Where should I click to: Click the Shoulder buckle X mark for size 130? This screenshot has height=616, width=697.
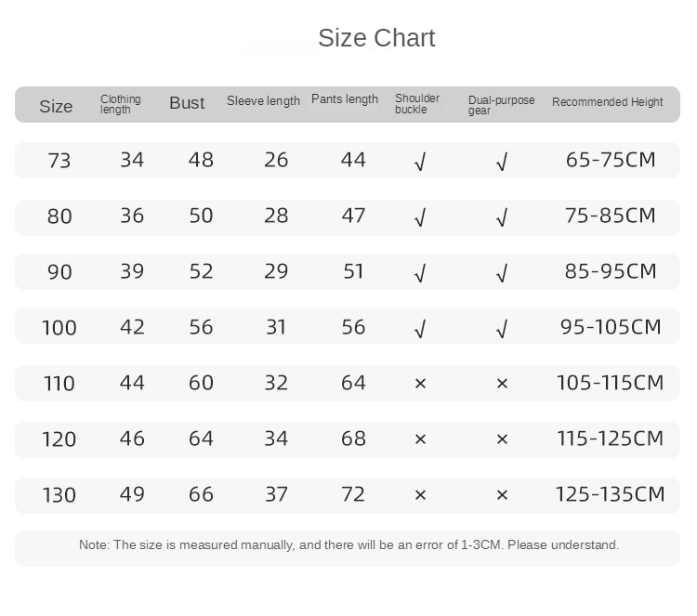420,494
